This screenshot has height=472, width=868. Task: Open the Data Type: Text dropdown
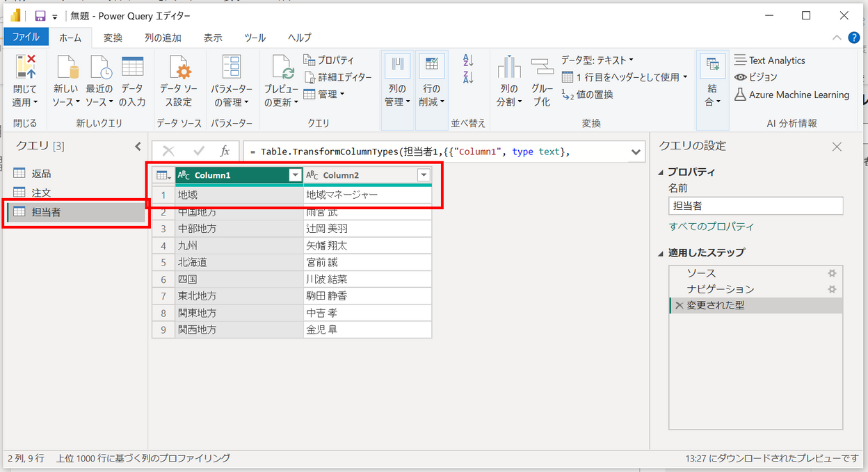tap(597, 60)
